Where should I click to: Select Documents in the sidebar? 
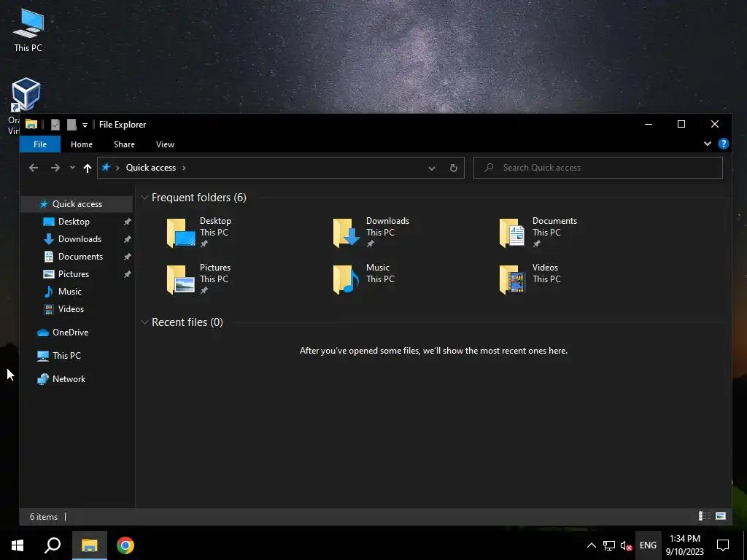[x=80, y=257]
